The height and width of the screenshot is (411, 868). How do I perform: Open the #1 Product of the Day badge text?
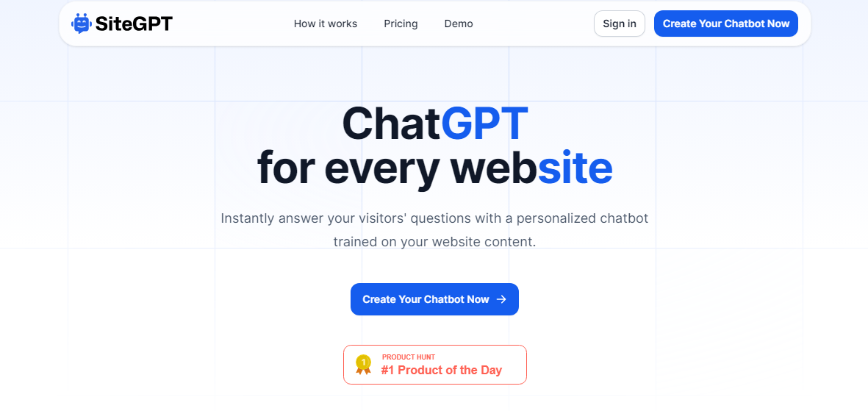point(441,370)
